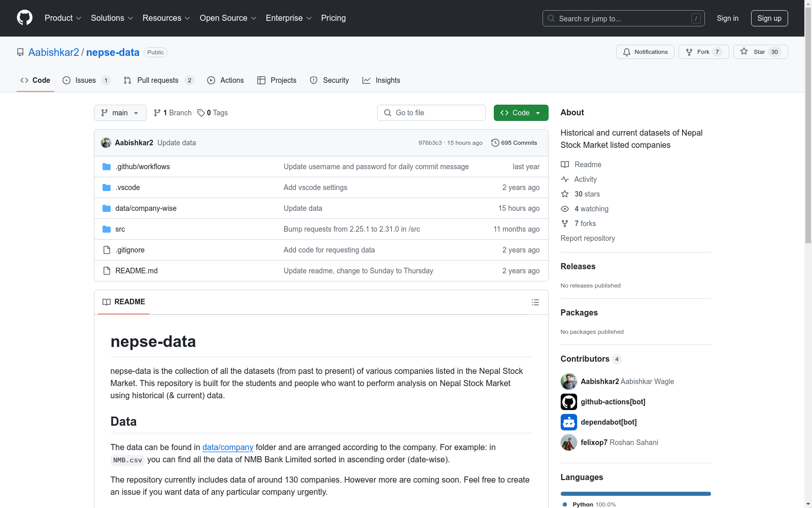Click the Go to file search field
This screenshot has width=812, height=508.
(x=431, y=113)
